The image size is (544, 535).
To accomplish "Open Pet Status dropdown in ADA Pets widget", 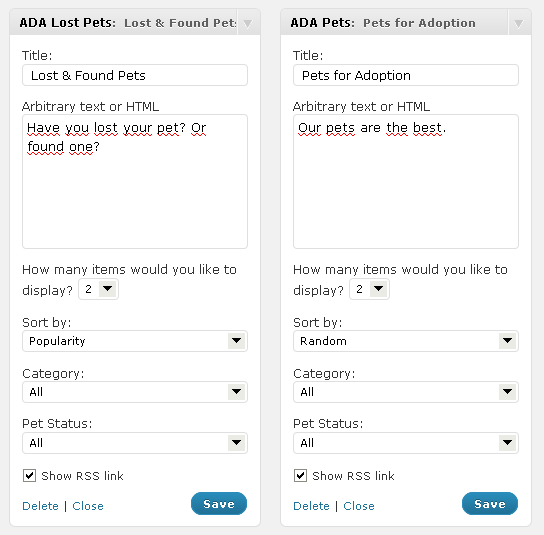I will click(406, 443).
